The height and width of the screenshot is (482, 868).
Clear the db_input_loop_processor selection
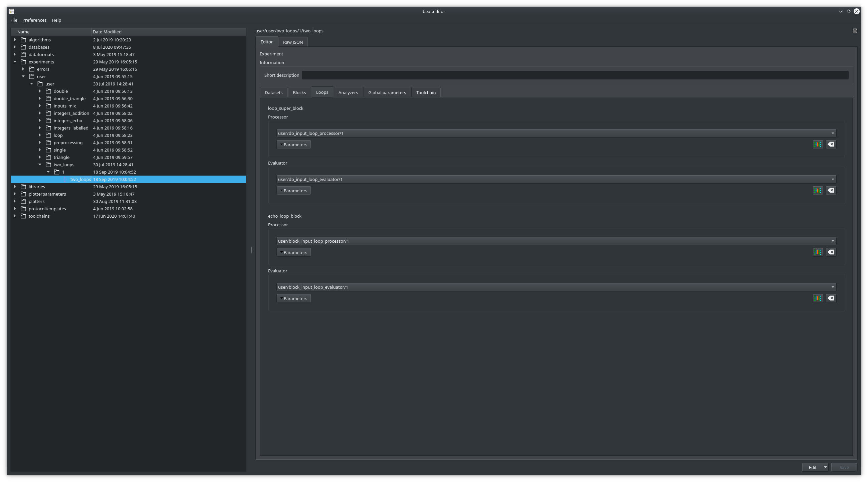(x=831, y=144)
